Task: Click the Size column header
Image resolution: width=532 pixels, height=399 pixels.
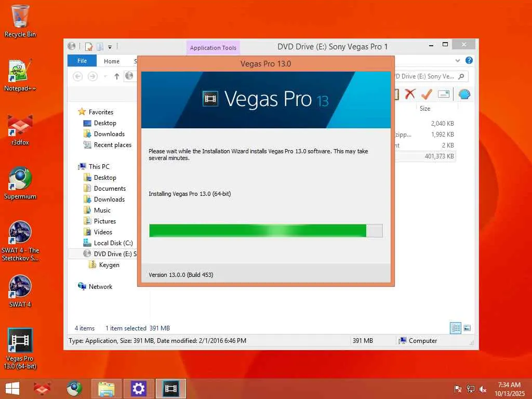Action: click(x=425, y=109)
